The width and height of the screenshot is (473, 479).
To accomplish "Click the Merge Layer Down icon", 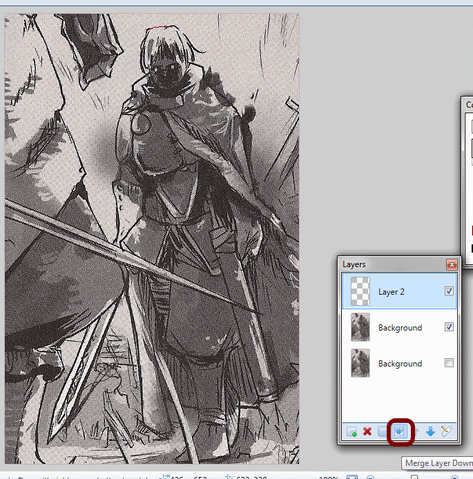I will pos(400,432).
